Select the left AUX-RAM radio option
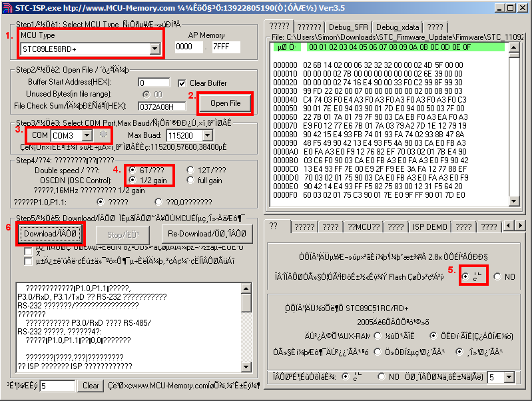The image size is (532, 401). 378,336
